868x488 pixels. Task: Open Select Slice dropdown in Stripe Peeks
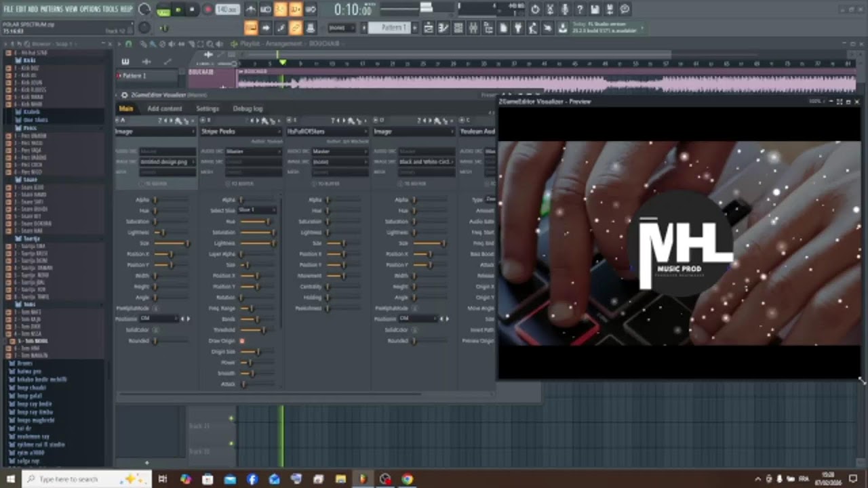coord(257,210)
